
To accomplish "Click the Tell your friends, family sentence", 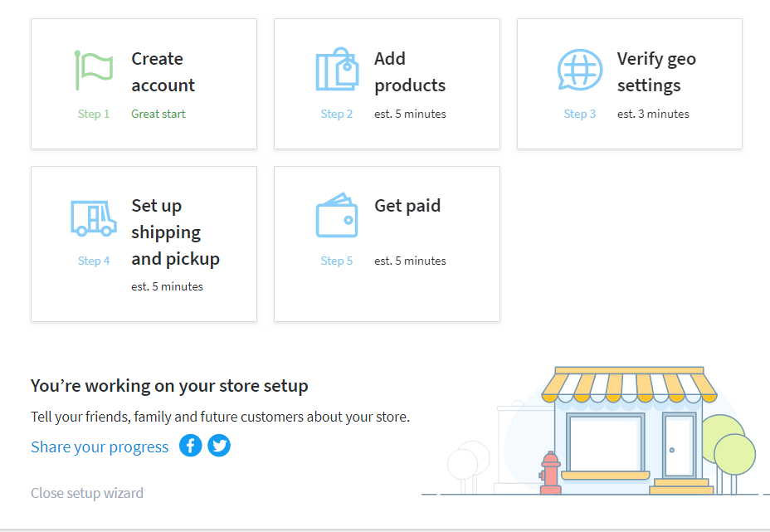I will point(220,417).
